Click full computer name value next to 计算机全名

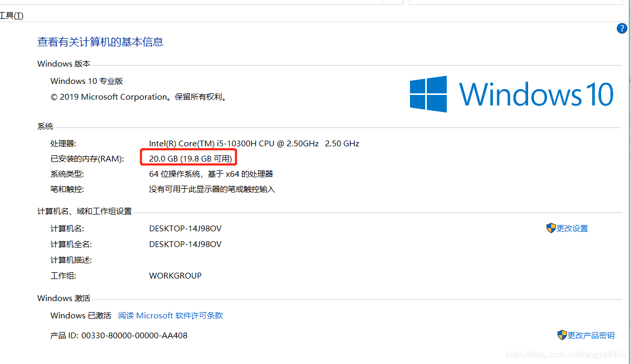[185, 244]
